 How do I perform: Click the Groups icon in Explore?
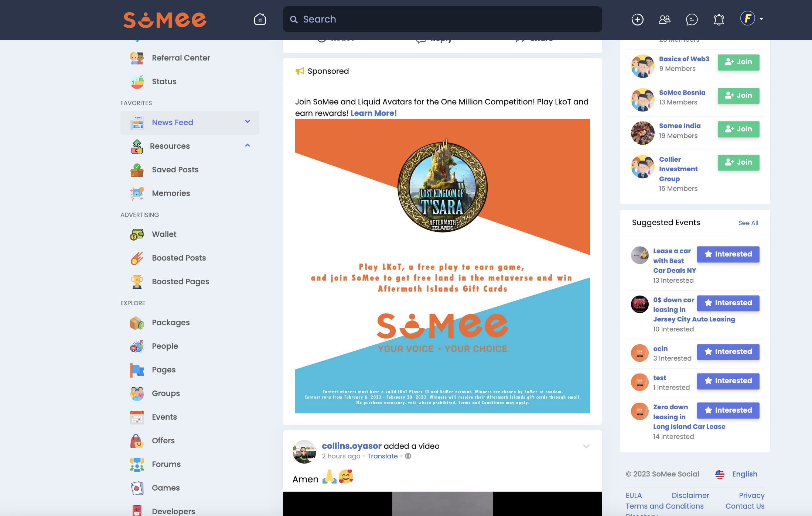(137, 393)
